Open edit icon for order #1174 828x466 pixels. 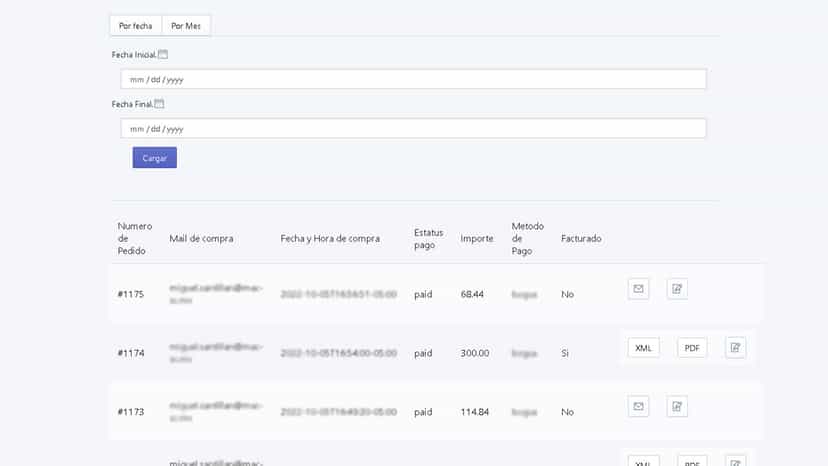pyautogui.click(x=736, y=348)
